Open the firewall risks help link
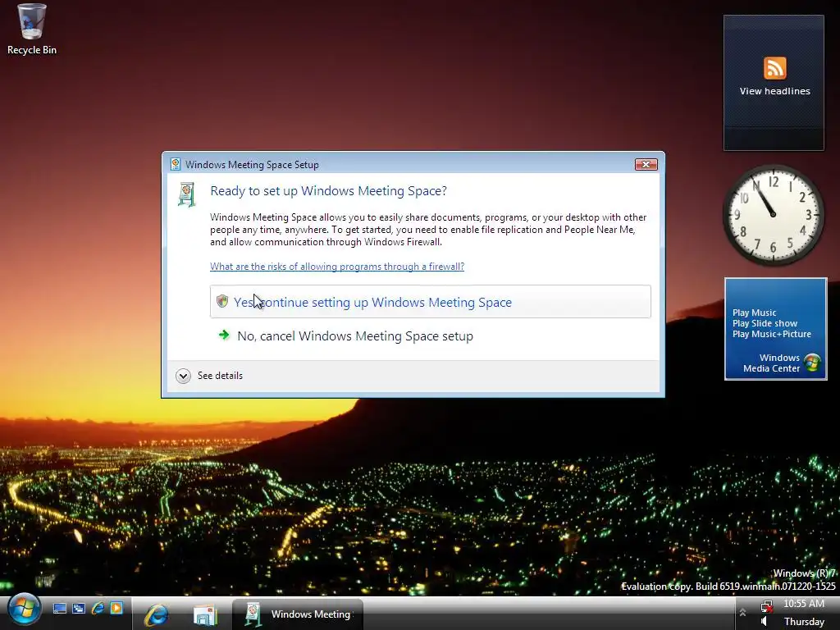Screen dimensions: 840x630 337,267
